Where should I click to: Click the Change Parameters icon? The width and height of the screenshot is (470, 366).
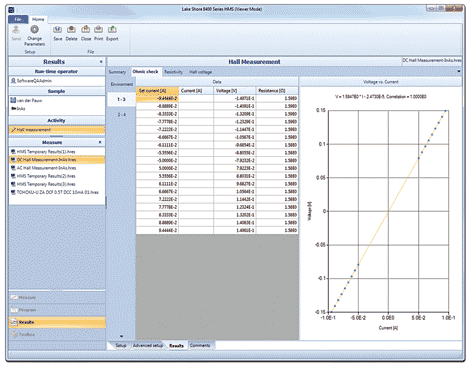click(34, 29)
